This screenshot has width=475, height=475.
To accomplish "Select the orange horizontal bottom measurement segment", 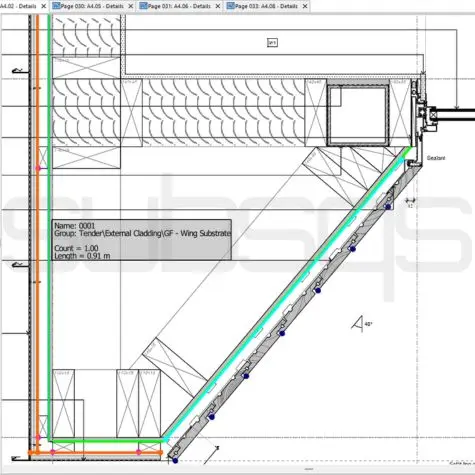I will pyautogui.click(x=95, y=453).
